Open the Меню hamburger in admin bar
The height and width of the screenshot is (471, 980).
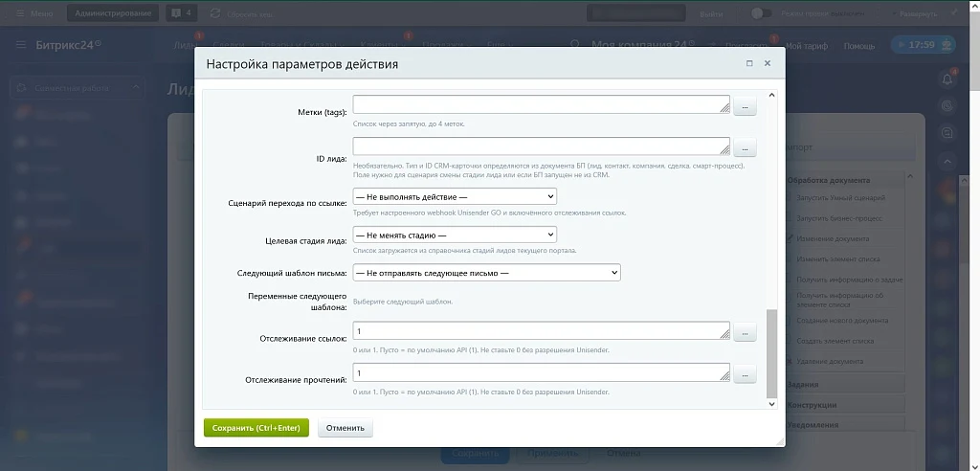[x=33, y=13]
